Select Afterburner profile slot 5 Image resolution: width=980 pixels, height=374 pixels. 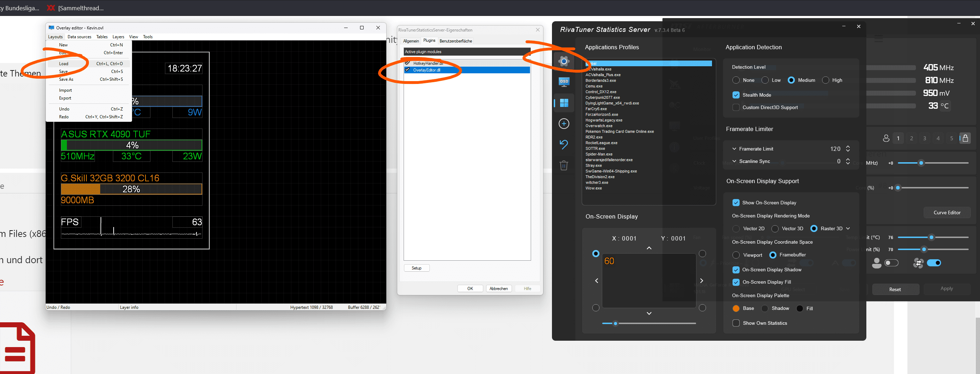(951, 138)
